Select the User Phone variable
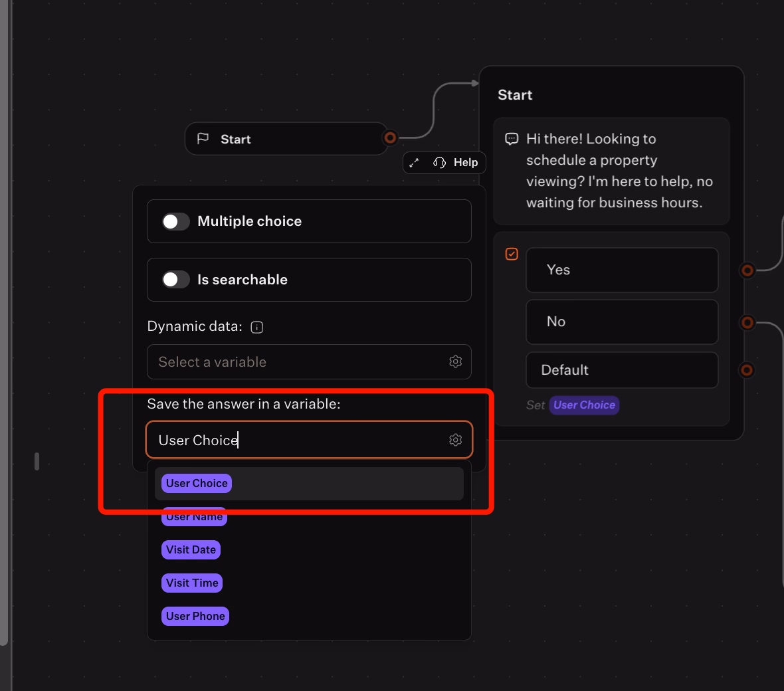Viewport: 784px width, 691px height. pyautogui.click(x=195, y=617)
